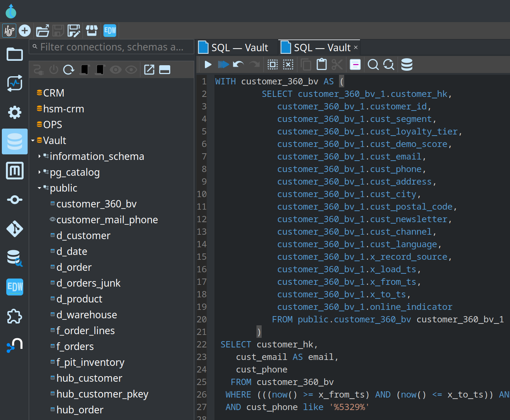510x420 pixels.
Task: Select the hub_customer table
Action: [x=89, y=378]
